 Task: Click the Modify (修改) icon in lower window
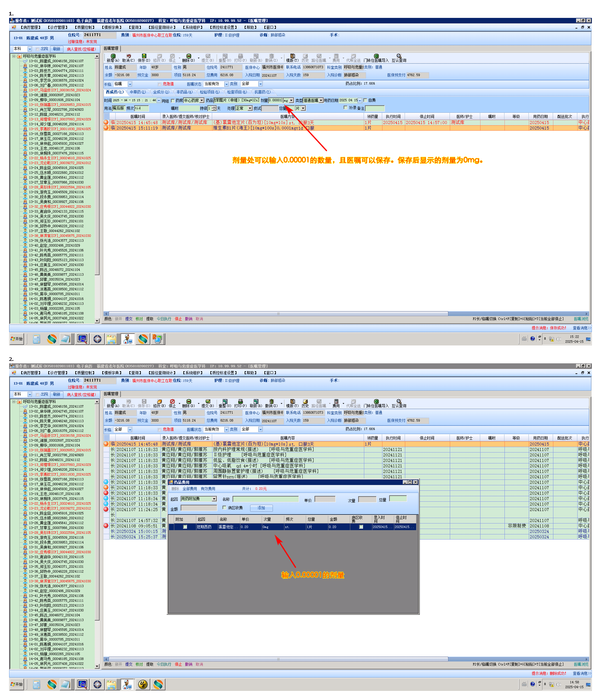point(159,402)
